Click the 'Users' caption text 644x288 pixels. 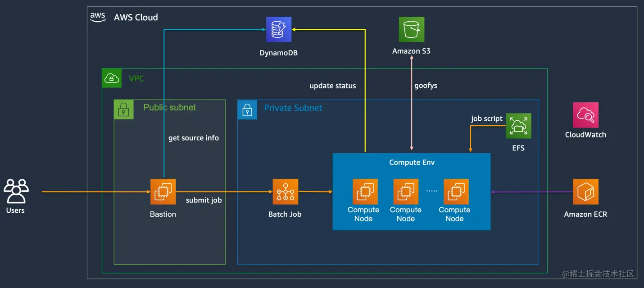click(15, 210)
